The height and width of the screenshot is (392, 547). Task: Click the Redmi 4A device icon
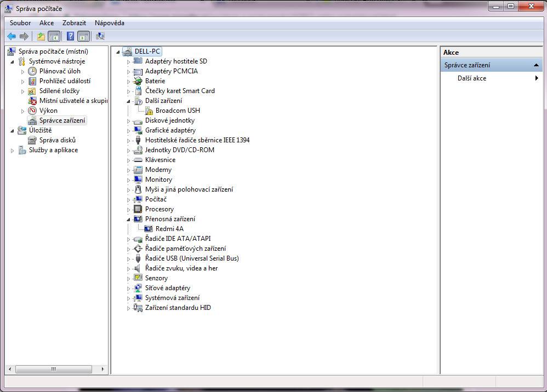pyautogui.click(x=149, y=229)
